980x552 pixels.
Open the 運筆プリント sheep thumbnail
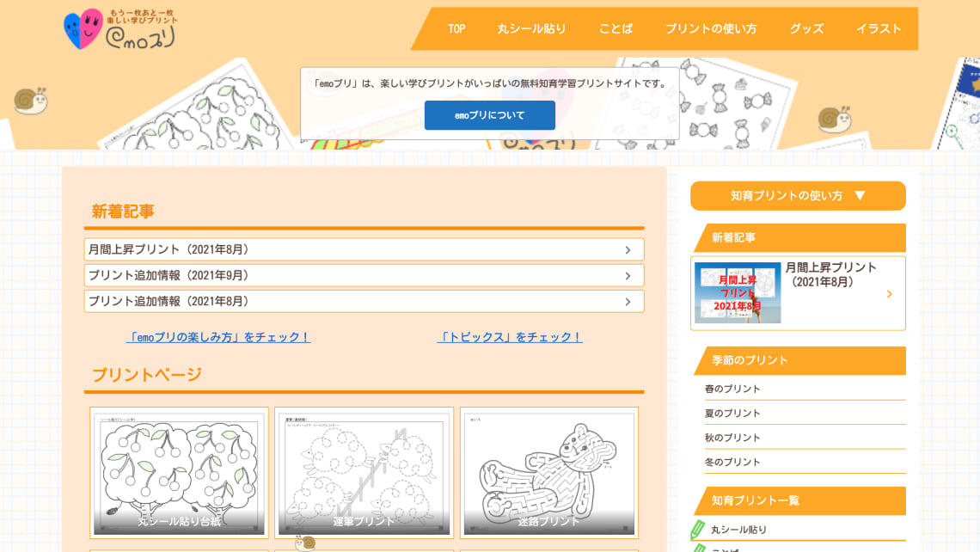pos(364,473)
